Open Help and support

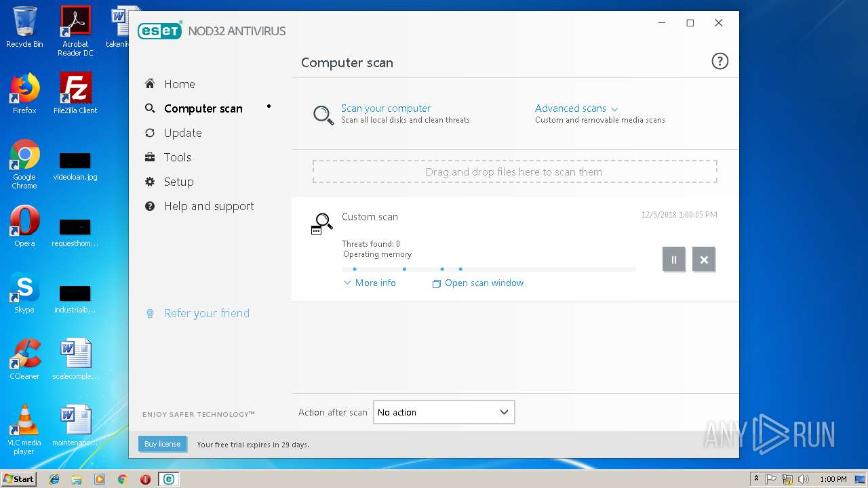208,206
